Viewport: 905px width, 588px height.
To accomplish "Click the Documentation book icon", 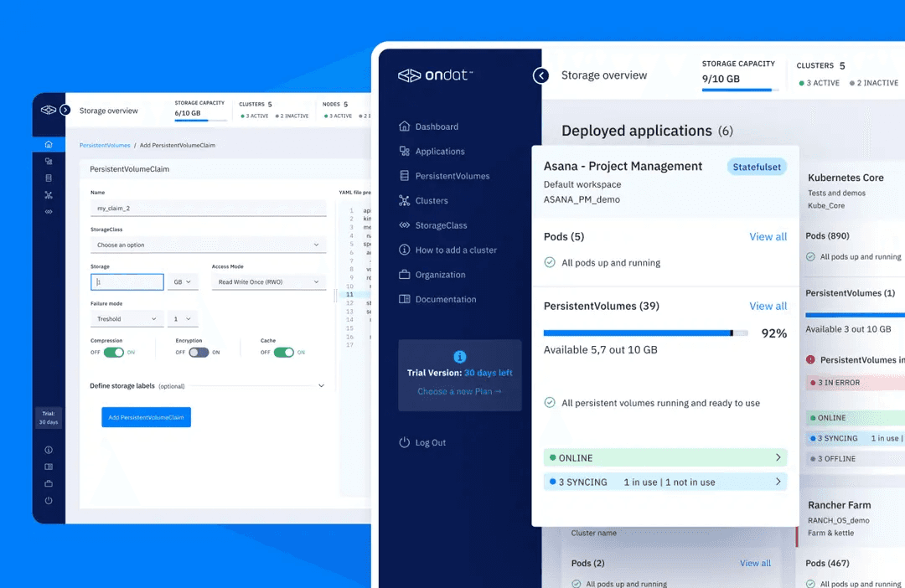I will tap(404, 299).
